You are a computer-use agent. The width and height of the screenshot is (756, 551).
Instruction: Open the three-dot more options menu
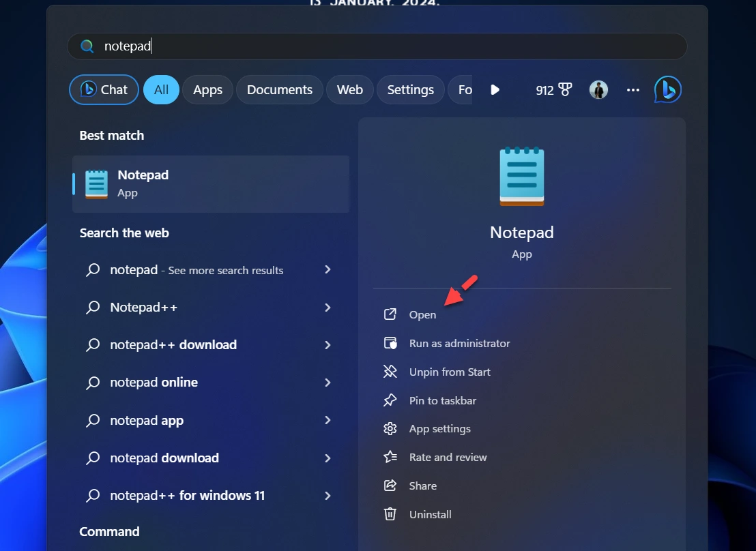633,89
